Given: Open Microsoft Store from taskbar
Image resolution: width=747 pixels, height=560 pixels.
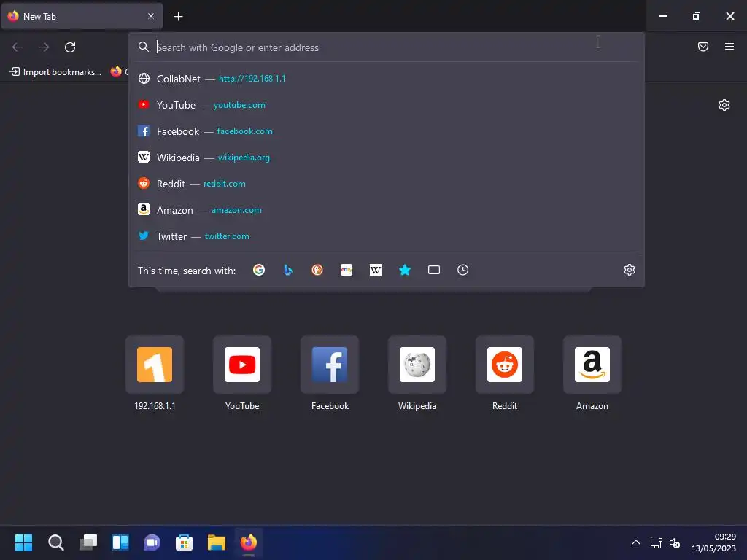Looking at the screenshot, I should click(184, 542).
